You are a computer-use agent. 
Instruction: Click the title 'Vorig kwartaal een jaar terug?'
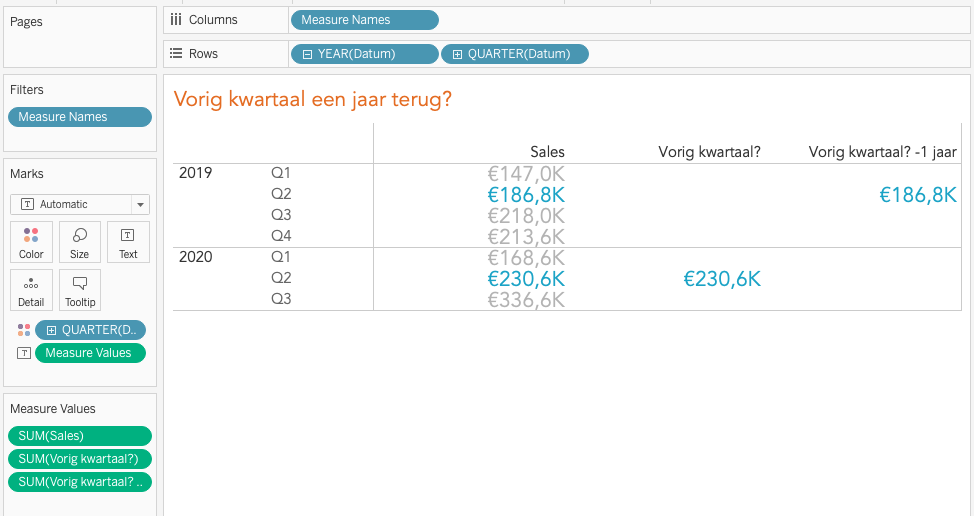[x=312, y=99]
